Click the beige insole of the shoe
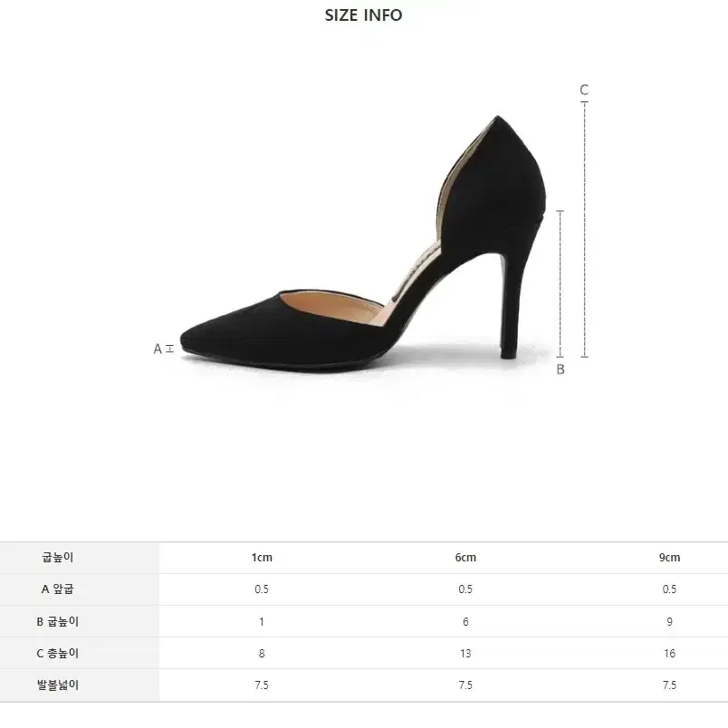The width and height of the screenshot is (728, 728). pyautogui.click(x=334, y=306)
